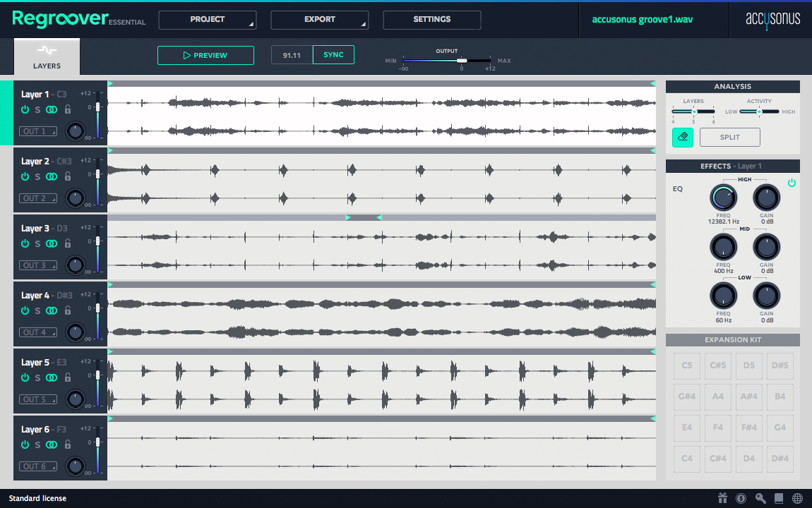Click the dollar coin icon

[x=741, y=498]
